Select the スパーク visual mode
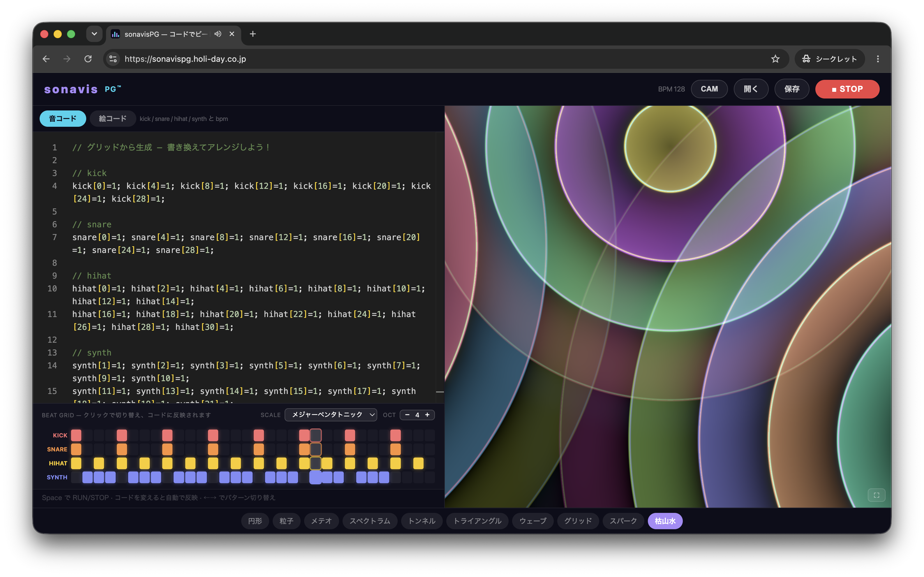Screen dimensions: 924x577 pos(623,521)
